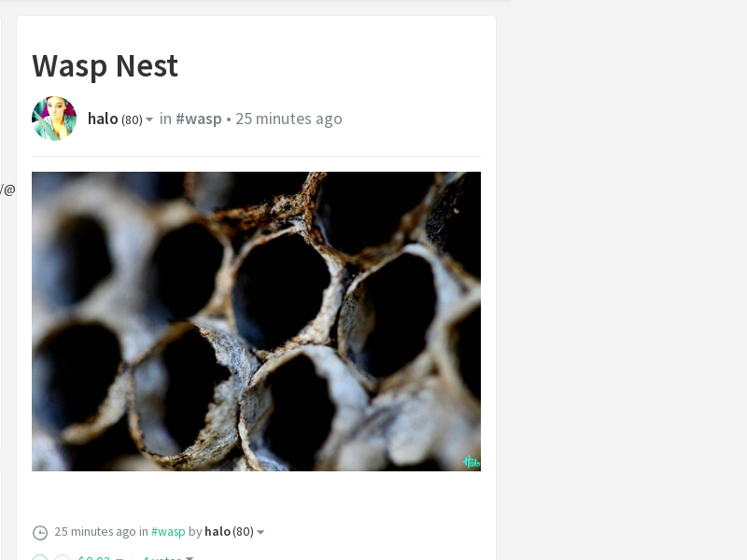Viewport: 747px width, 560px height.
Task: Click the footer '25 minutes ago' timestamp
Action: click(95, 531)
